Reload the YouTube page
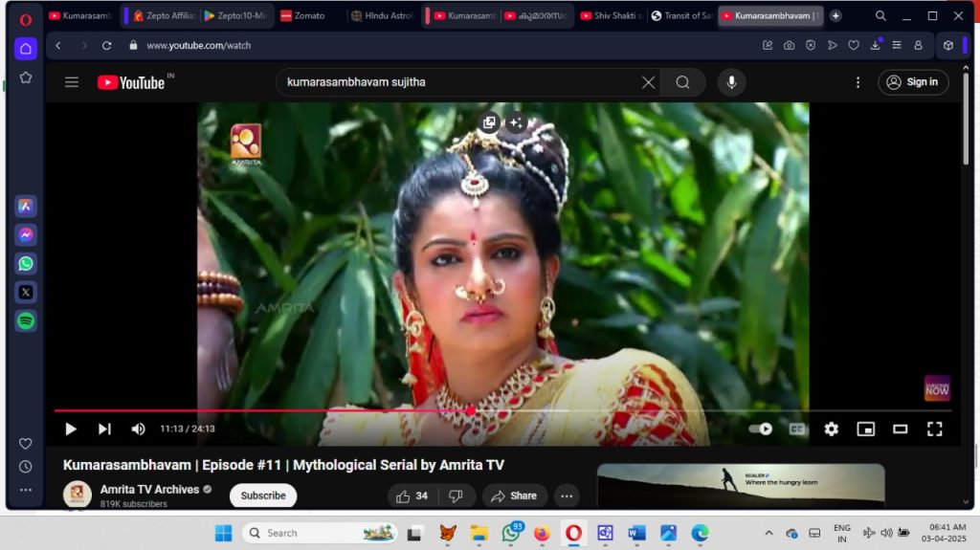The image size is (980, 550). pyautogui.click(x=107, y=46)
